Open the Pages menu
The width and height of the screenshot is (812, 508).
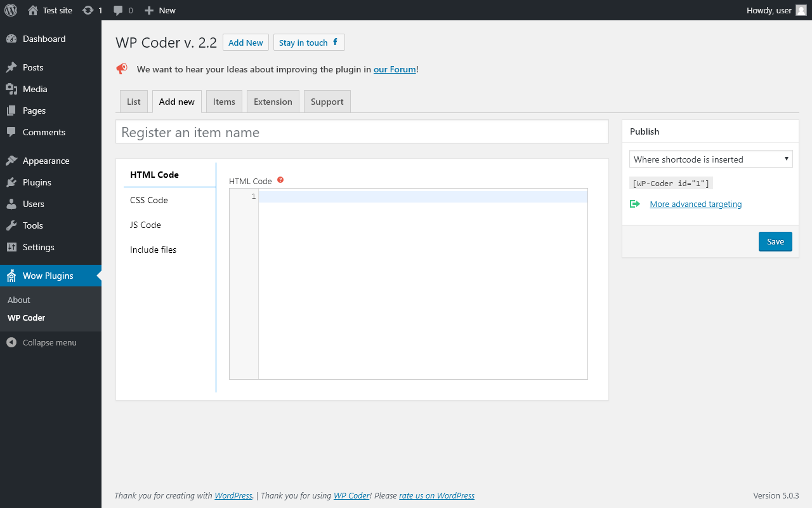(51, 110)
